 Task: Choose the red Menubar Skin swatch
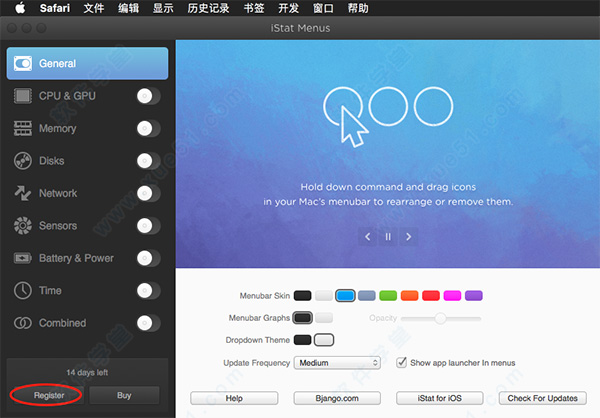(x=431, y=296)
